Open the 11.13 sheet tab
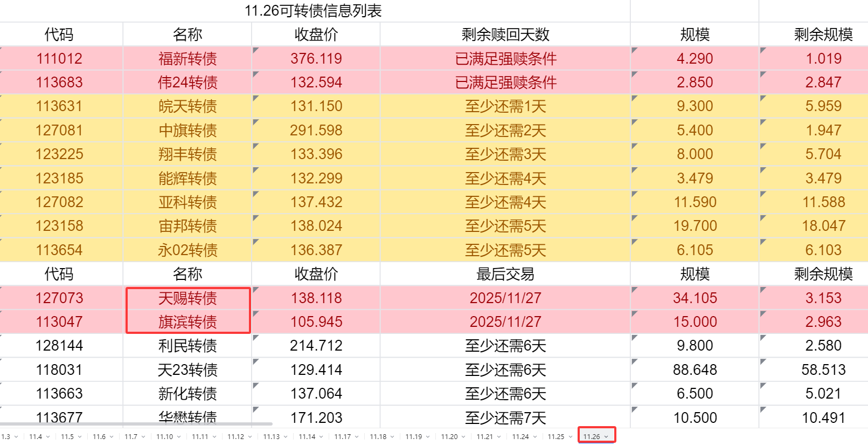868x445 pixels. point(272,436)
